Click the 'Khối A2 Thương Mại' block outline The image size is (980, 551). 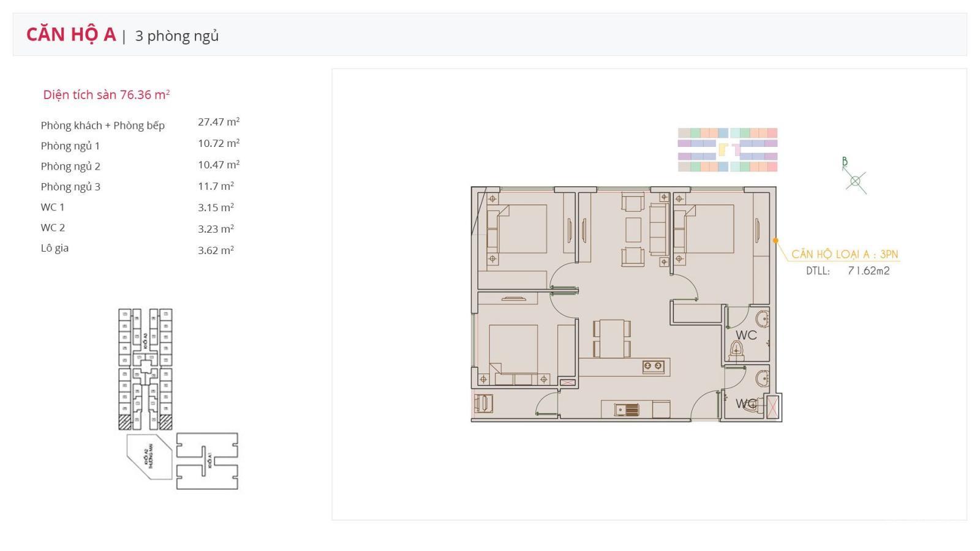coord(149,457)
